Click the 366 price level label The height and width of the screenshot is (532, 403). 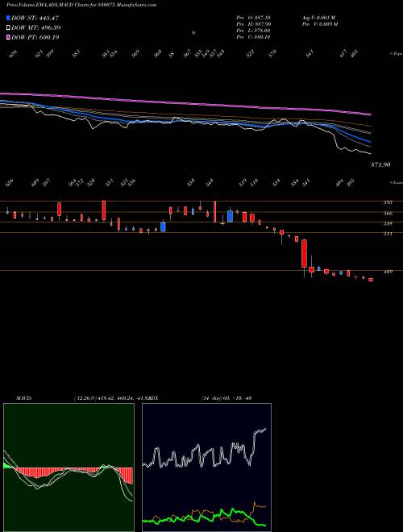pyautogui.click(x=388, y=213)
